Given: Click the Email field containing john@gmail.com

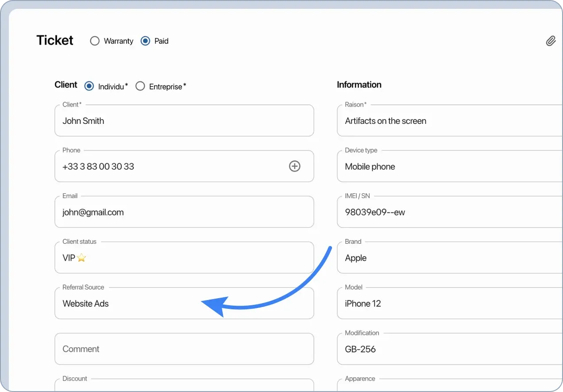Looking at the screenshot, I should (184, 212).
